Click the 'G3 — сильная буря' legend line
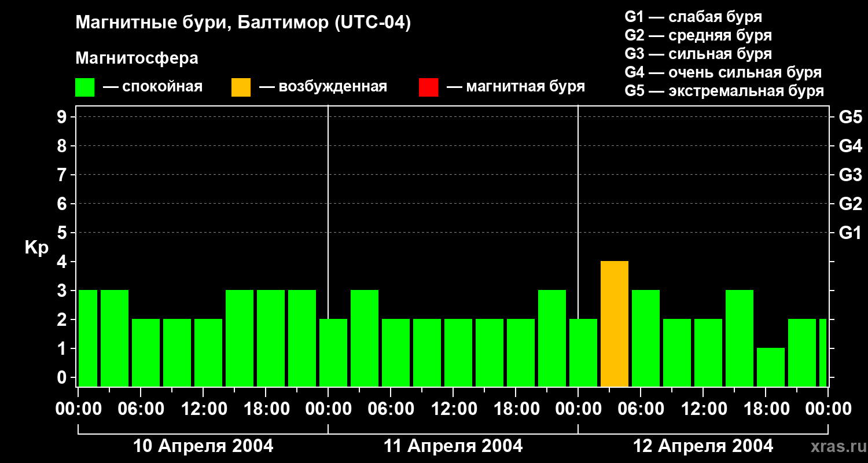The width and height of the screenshot is (868, 463). point(698,54)
